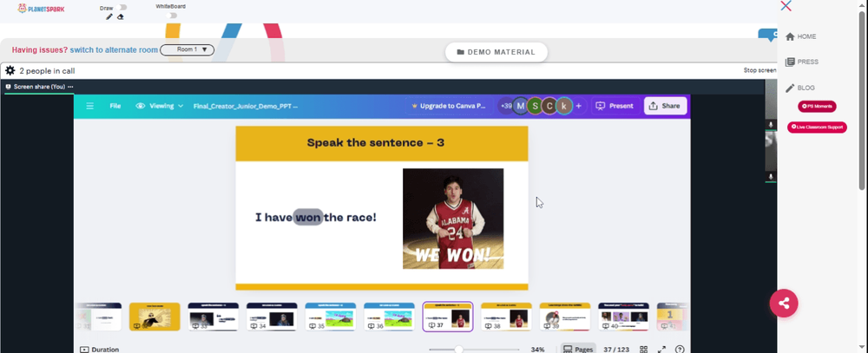
Task: Open the call settings gear
Action: (x=10, y=71)
